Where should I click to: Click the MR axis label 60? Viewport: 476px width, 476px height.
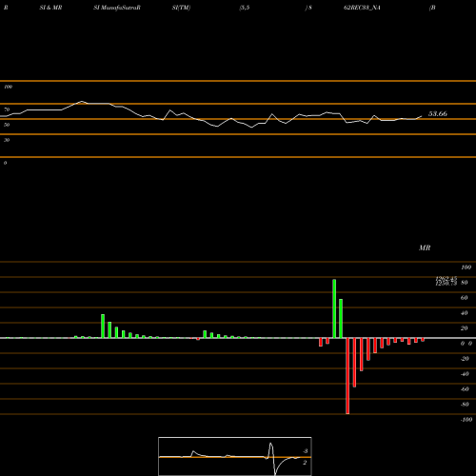[x=465, y=298]
